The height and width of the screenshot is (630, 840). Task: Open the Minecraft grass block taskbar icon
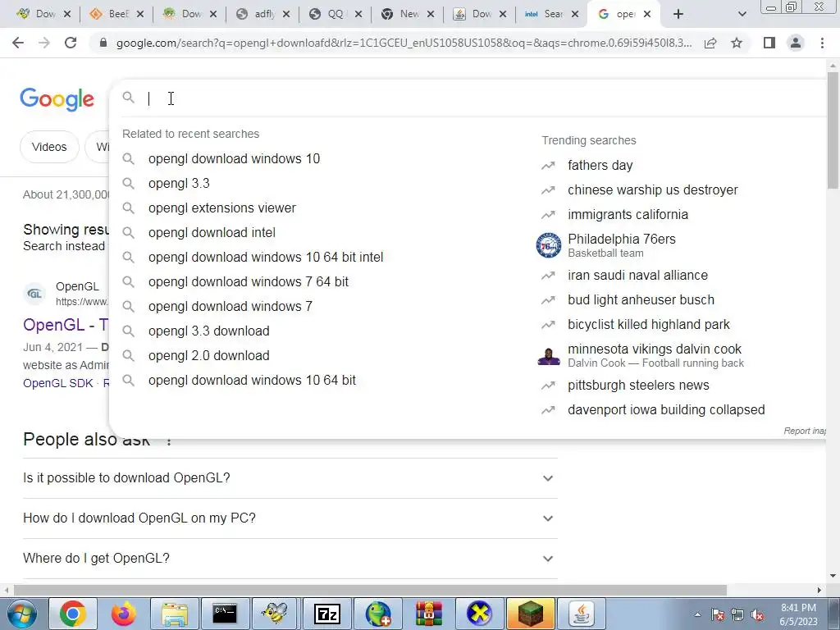pyautogui.click(x=531, y=614)
